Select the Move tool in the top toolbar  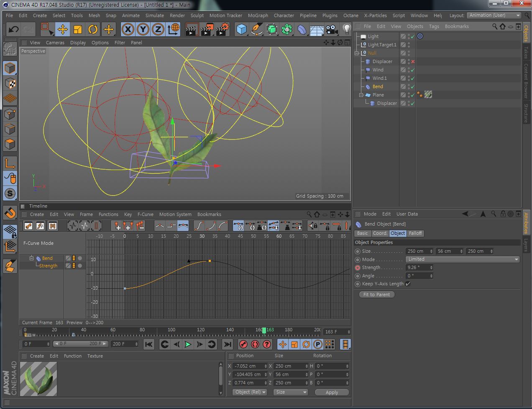[63, 29]
